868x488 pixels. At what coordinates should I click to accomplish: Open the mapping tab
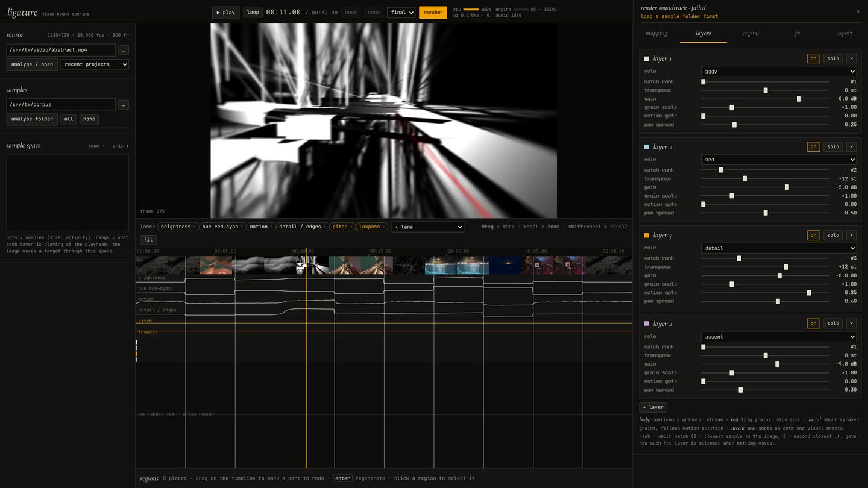point(656,33)
